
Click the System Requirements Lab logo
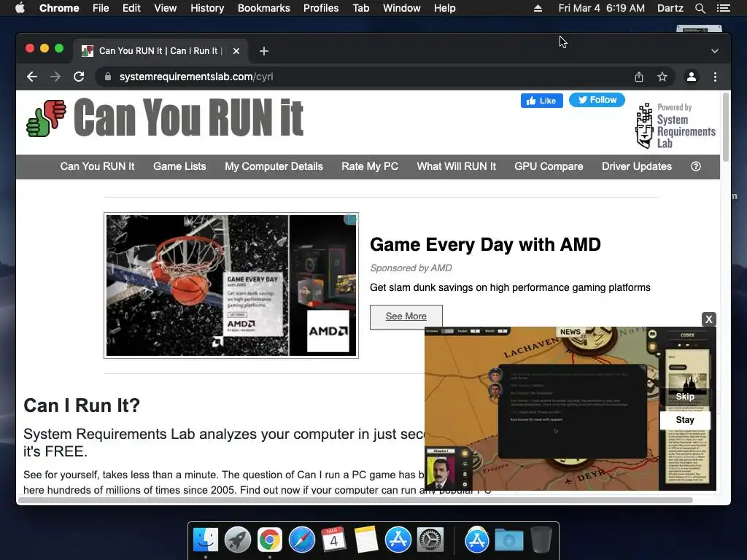[x=675, y=126]
